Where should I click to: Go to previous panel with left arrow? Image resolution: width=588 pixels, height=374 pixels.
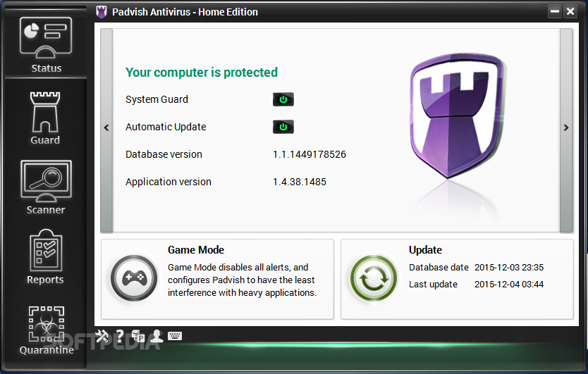pos(106,130)
